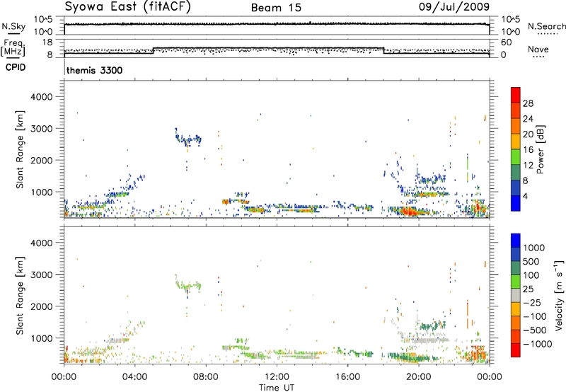Image resolution: width=566 pixels, height=392 pixels.
Task: Select the 'N.Search' legend label
Action: (546, 26)
